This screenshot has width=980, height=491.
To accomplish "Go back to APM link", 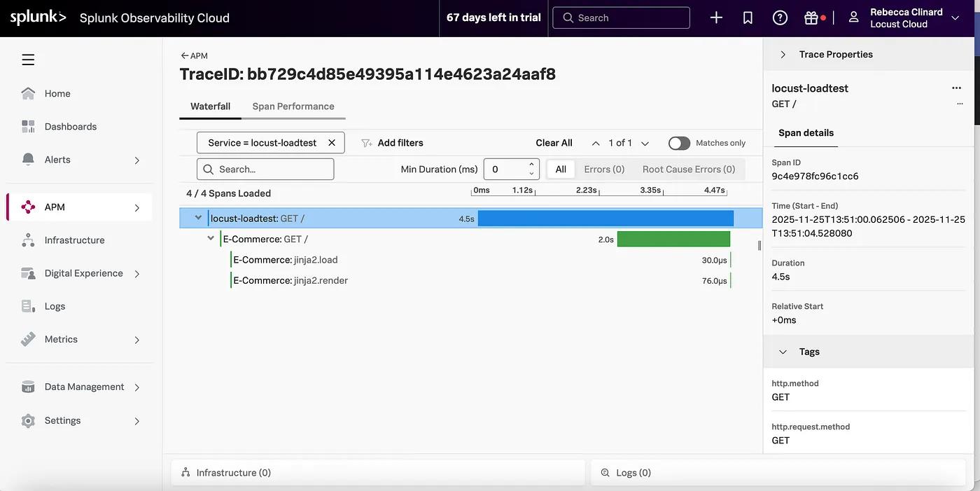I will point(194,56).
